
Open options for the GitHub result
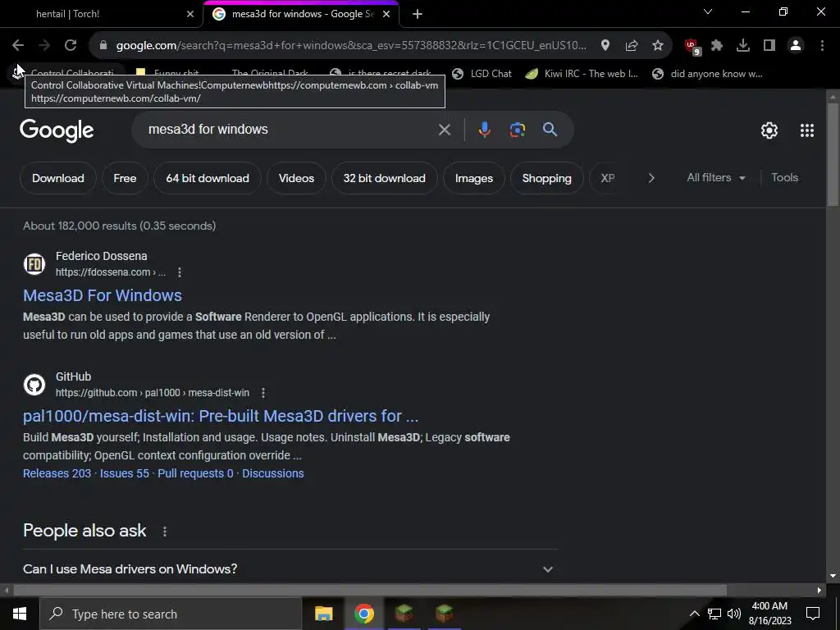click(263, 393)
